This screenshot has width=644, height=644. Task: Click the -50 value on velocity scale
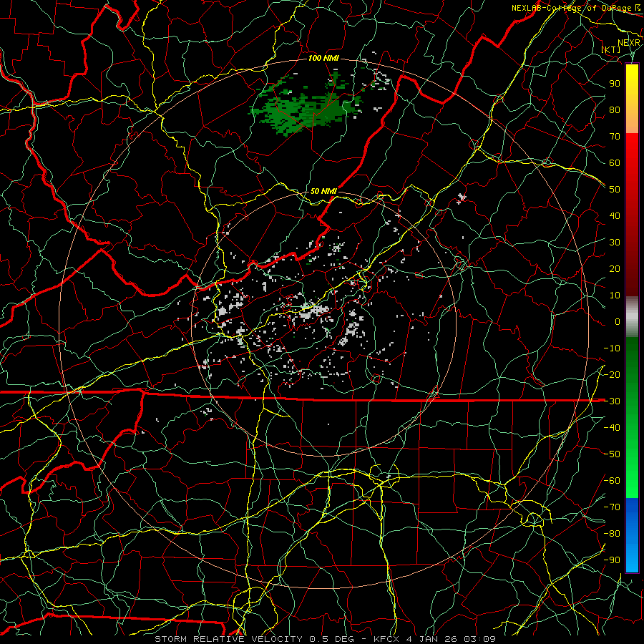612,454
